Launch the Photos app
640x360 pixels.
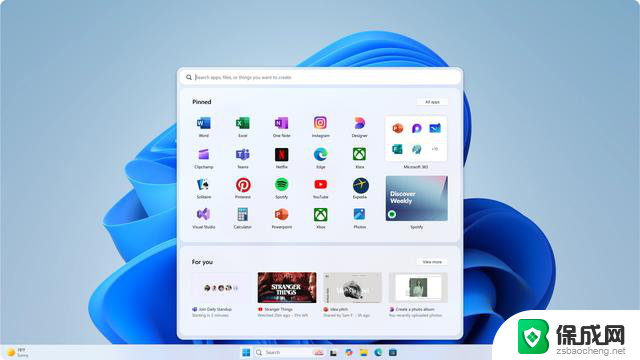point(359,214)
